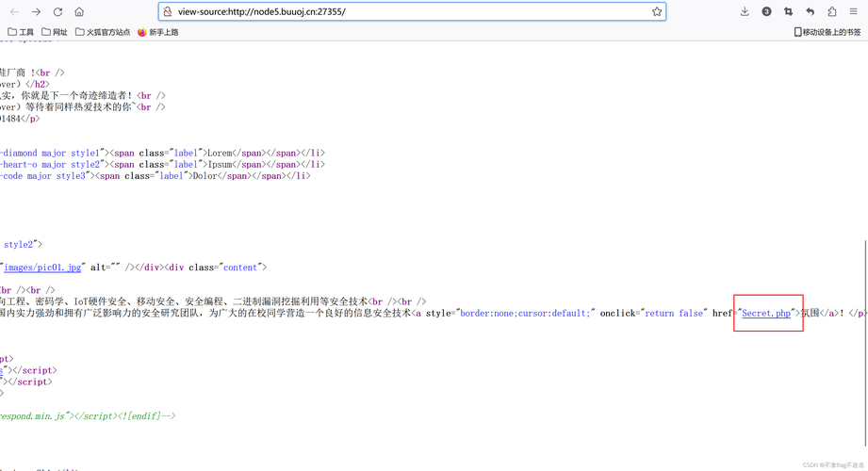The image size is (868, 471).
Task: Click the 'style2">' source line
Action: [23, 244]
